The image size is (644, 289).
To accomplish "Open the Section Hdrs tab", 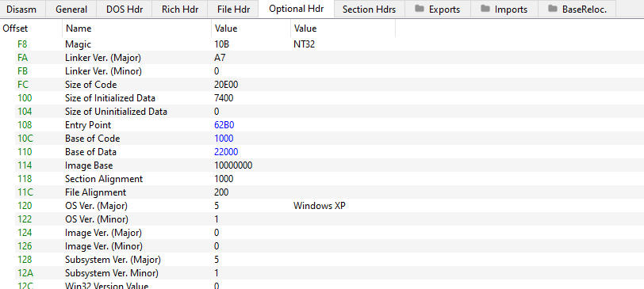I will point(370,9).
